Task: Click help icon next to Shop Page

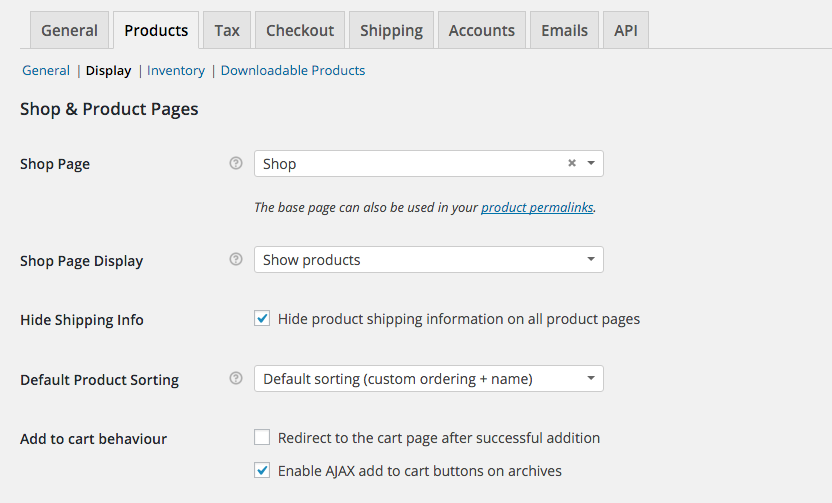Action: click(x=236, y=163)
